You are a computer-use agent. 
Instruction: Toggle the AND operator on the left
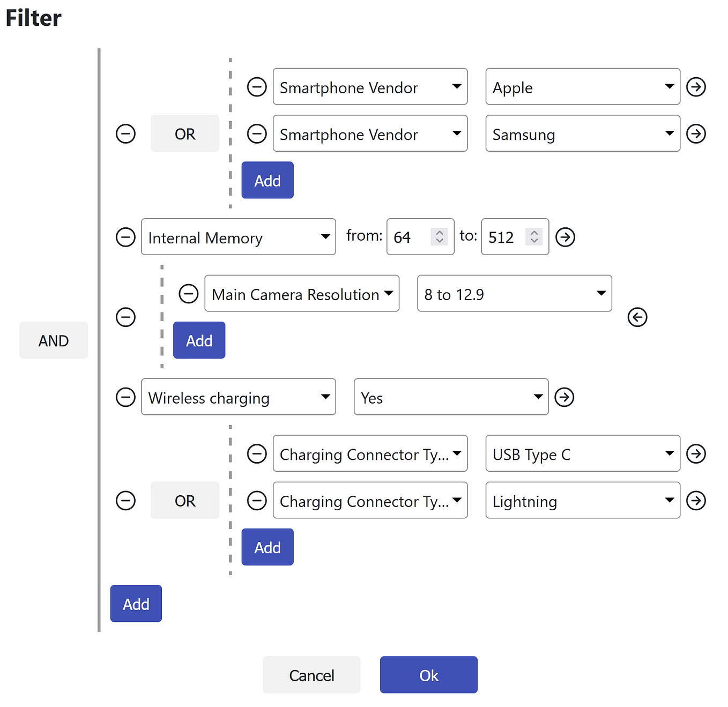54,340
